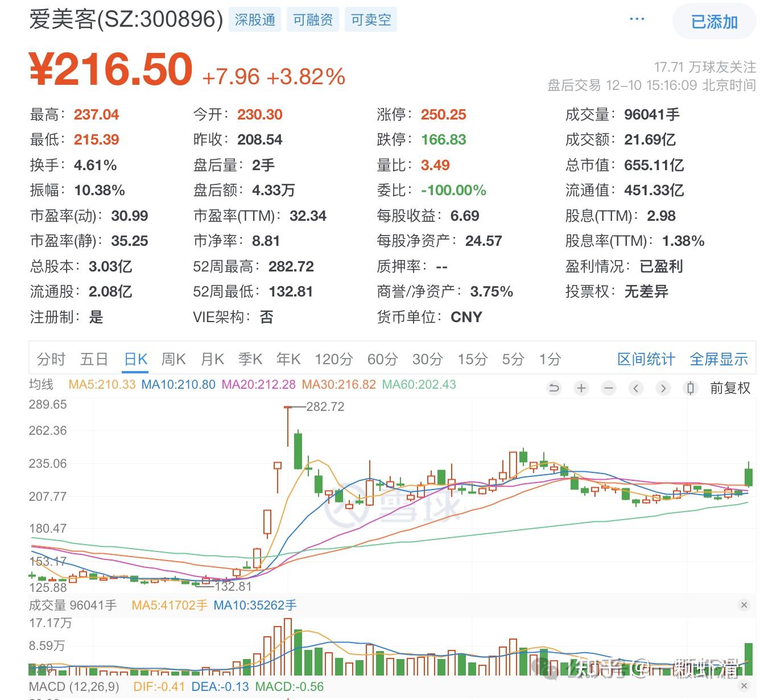Select the 年K chart tab
The height and width of the screenshot is (700, 760).
[288, 359]
